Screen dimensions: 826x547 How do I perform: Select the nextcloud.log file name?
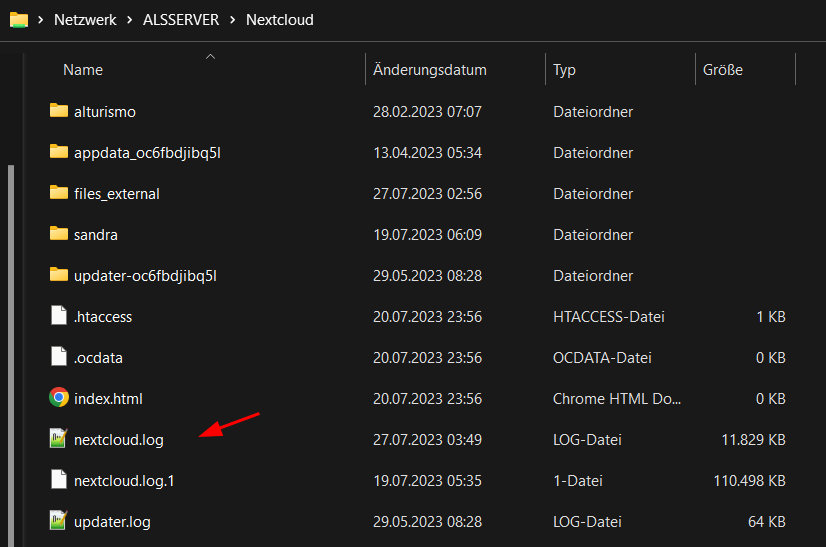point(119,440)
